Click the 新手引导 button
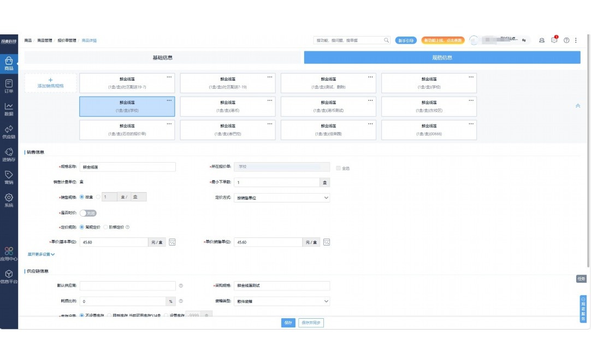 [x=406, y=40]
